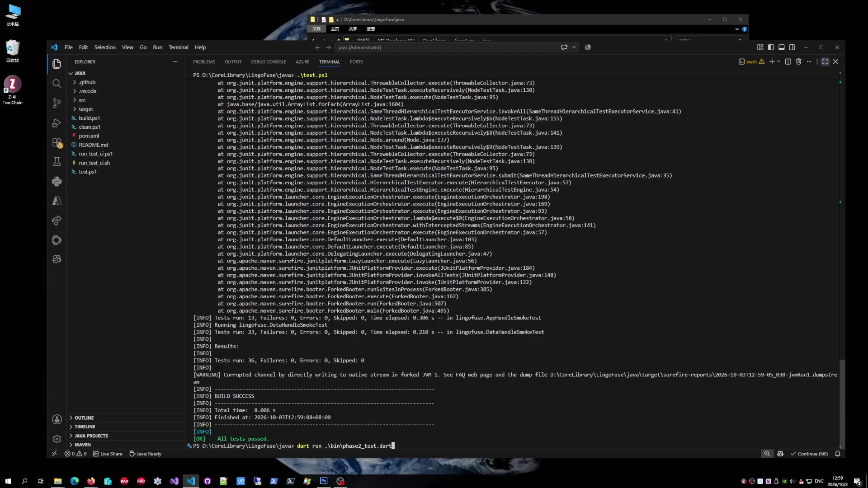Toggle maximized panel size
Image resolution: width=868 pixels, height=488 pixels.
point(825,61)
